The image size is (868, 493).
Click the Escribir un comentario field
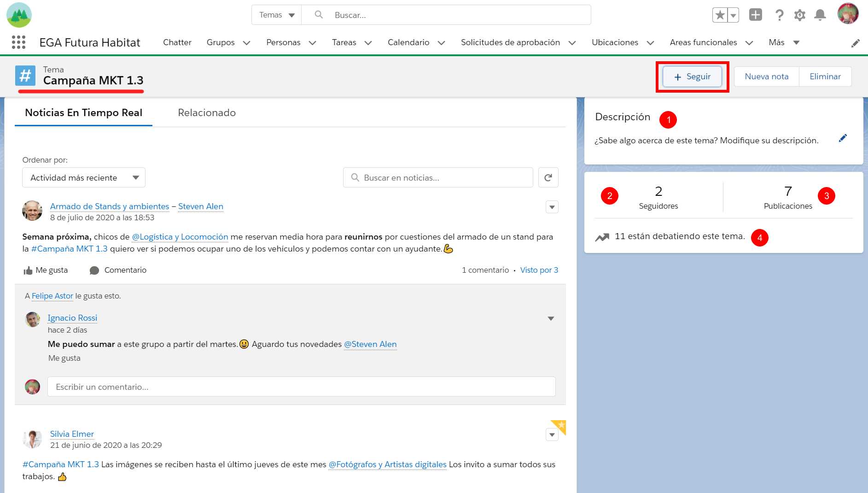point(302,387)
